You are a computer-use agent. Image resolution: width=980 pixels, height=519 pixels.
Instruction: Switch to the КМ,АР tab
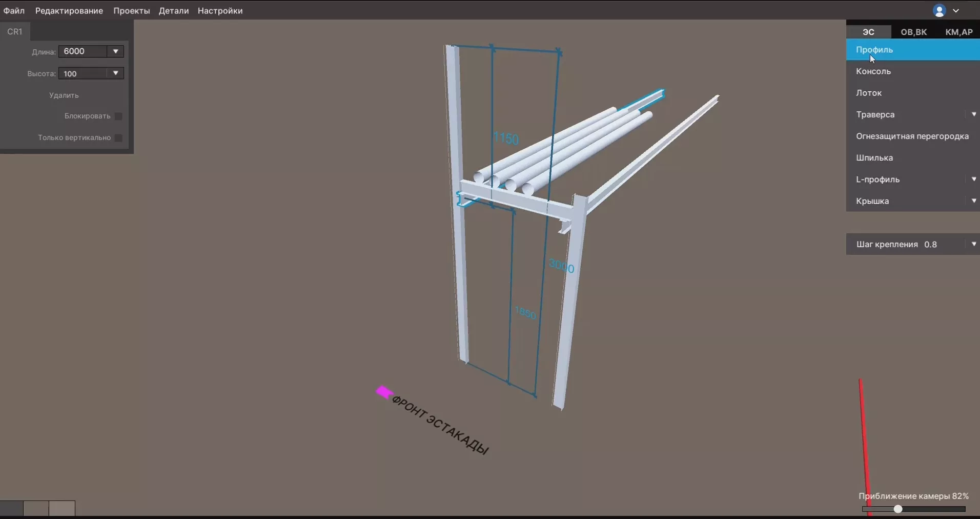click(x=958, y=32)
